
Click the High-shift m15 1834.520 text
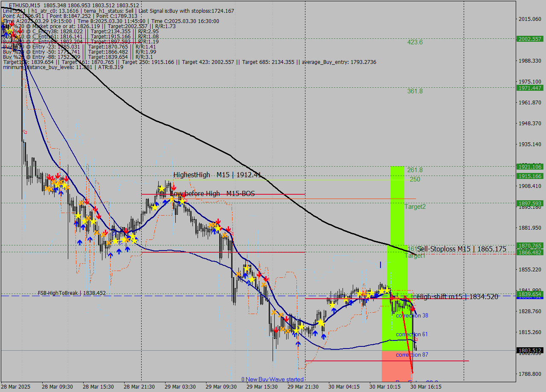click(458, 297)
